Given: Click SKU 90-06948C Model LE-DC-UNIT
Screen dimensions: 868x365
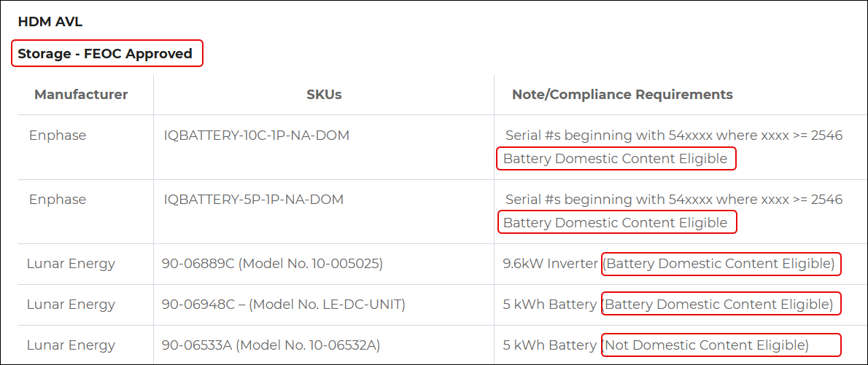Looking at the screenshot, I should (284, 305).
